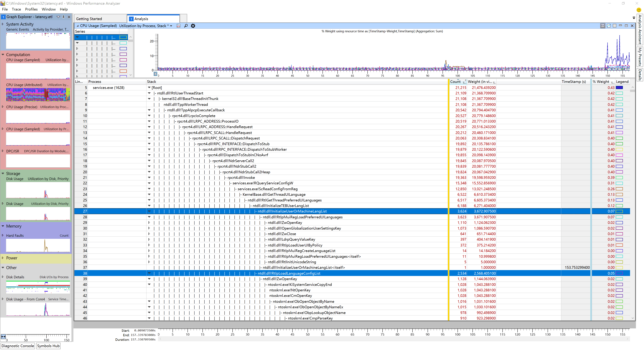Toggle legend swatch for InitializeUserOrMachineLangList row
The width and height of the screenshot is (644, 350).
(619, 212)
